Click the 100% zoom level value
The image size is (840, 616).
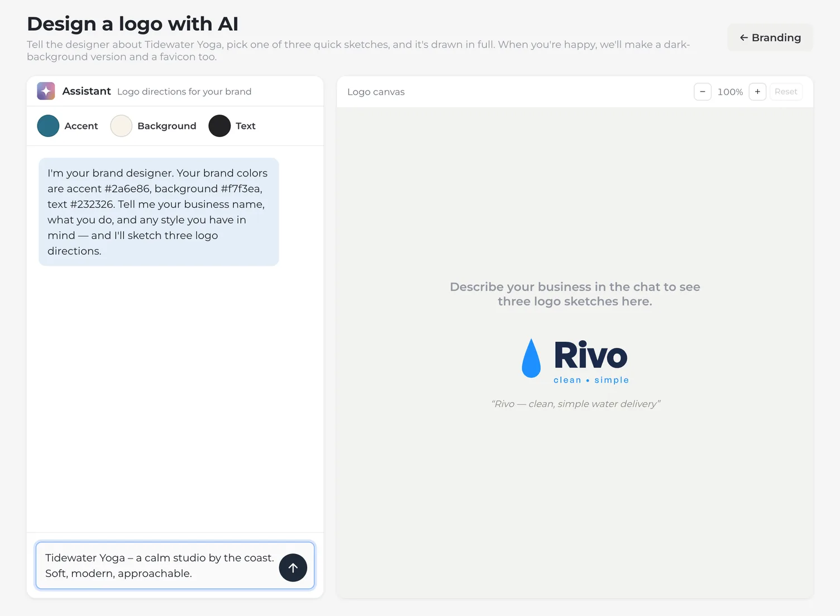[730, 92]
